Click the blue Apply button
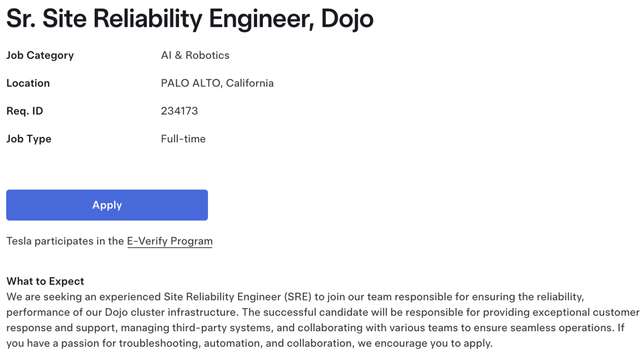 tap(107, 205)
